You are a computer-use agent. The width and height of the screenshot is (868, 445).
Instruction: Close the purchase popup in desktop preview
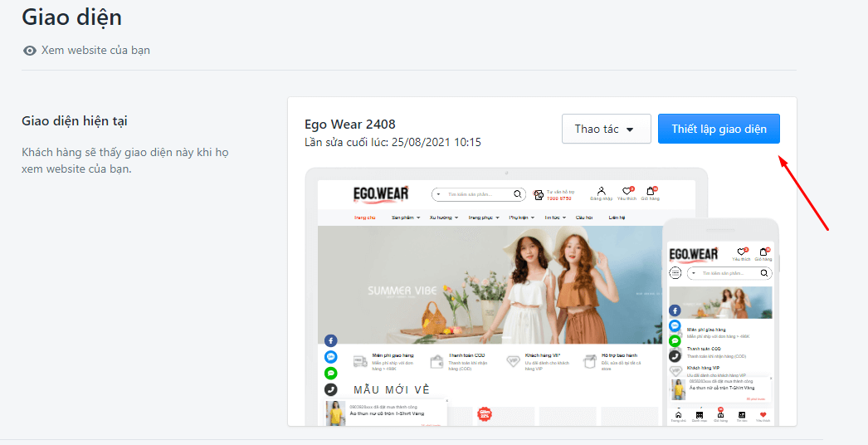pos(446,401)
